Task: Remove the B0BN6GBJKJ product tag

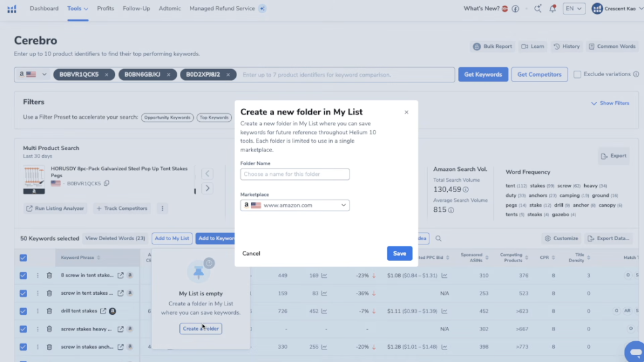Action: (169, 75)
